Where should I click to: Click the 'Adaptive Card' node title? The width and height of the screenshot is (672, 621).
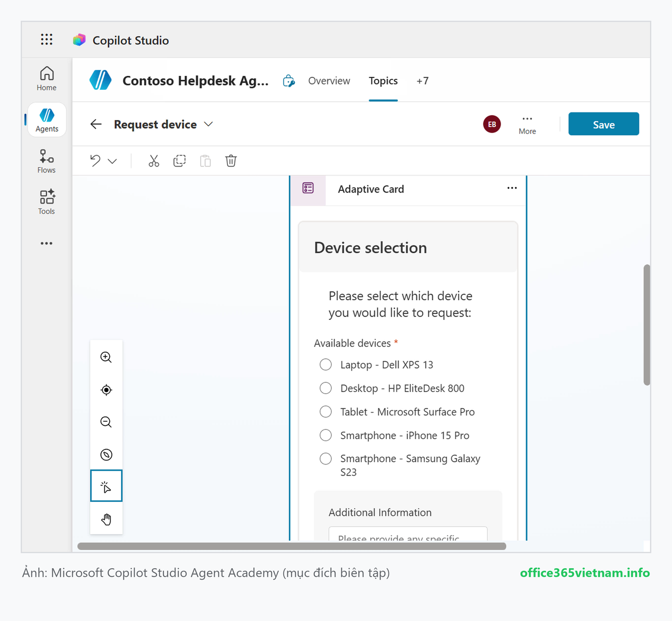371,189
